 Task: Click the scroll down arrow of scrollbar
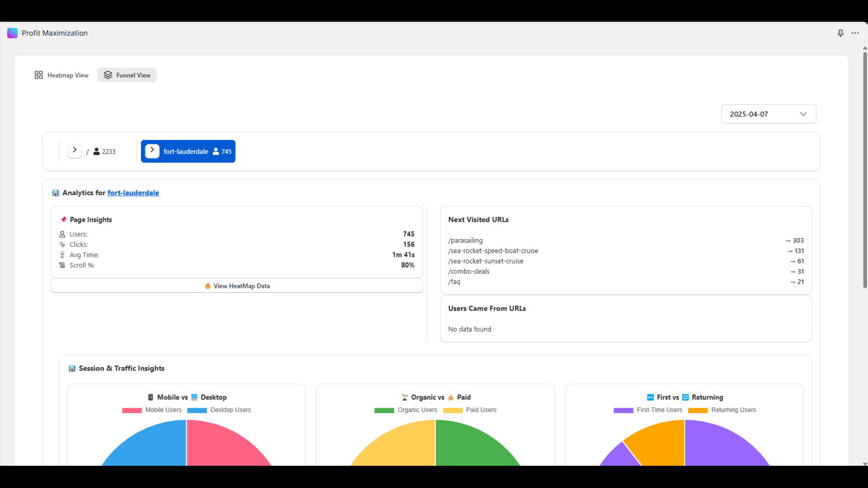pyautogui.click(x=865, y=464)
